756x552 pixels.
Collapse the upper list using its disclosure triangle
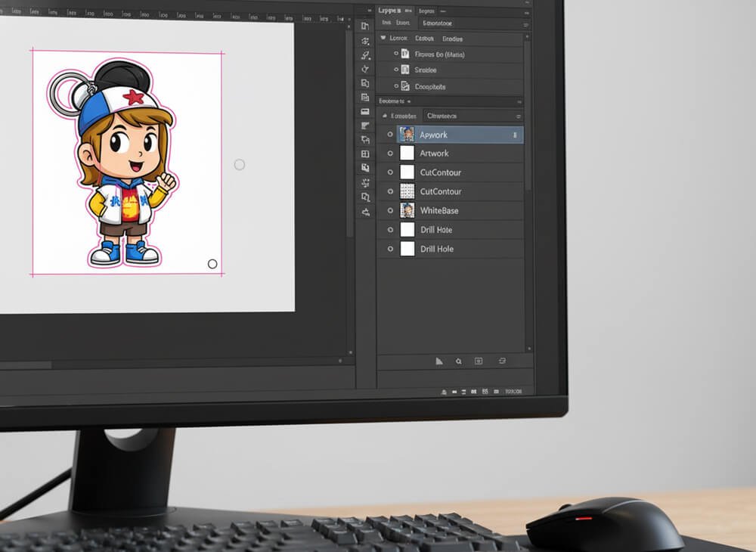[383, 38]
